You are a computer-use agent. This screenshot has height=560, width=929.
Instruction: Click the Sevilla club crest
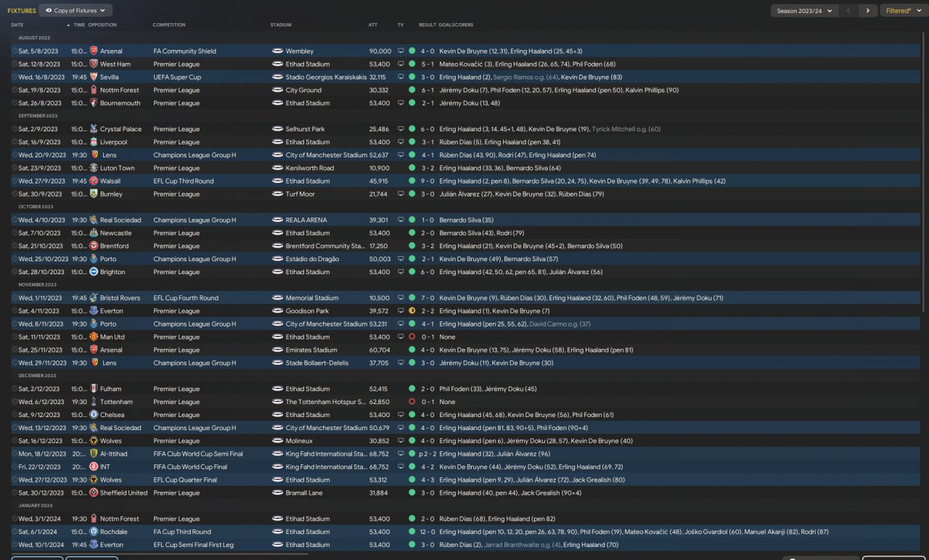tap(94, 77)
